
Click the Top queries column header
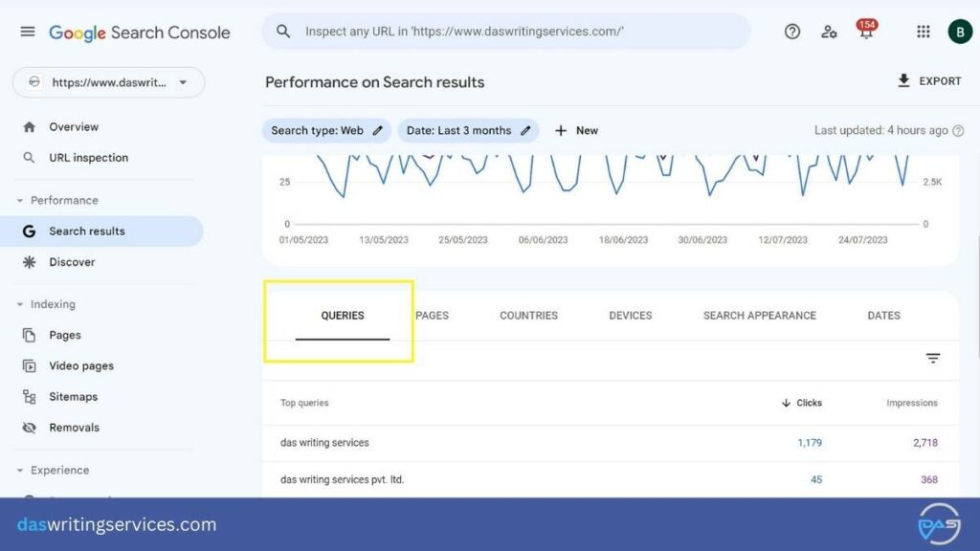pyautogui.click(x=304, y=403)
